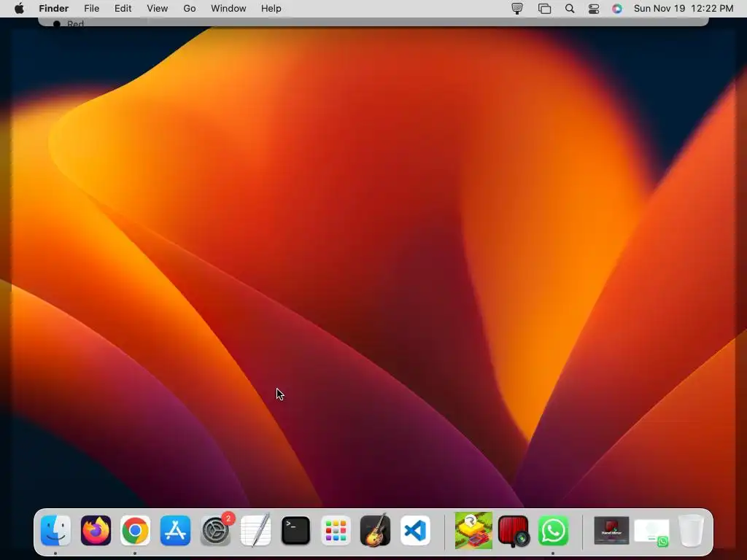Open Visual Studio Code from Dock
The height and width of the screenshot is (560, 747).
415,530
